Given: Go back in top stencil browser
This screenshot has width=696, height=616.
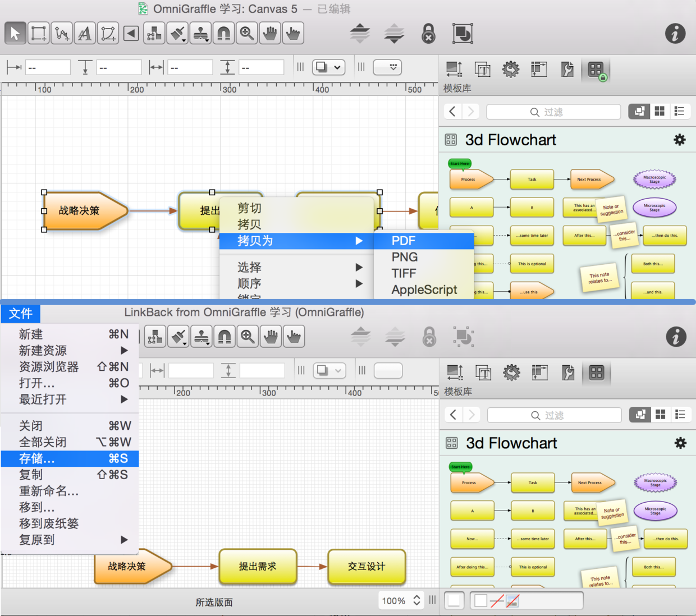Looking at the screenshot, I should 453,111.
